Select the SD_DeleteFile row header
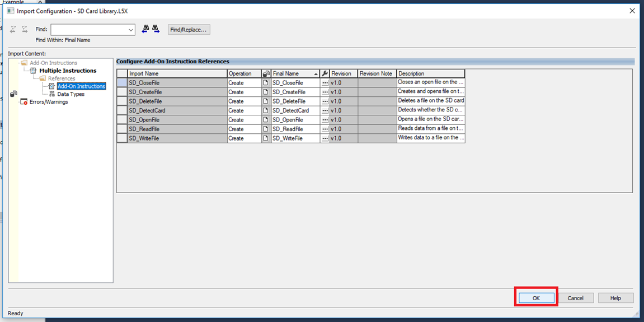The height and width of the screenshot is (322, 644). pyautogui.click(x=122, y=101)
